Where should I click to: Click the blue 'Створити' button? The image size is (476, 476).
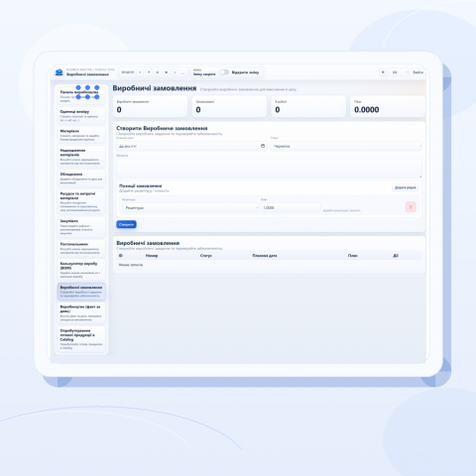pos(126,224)
